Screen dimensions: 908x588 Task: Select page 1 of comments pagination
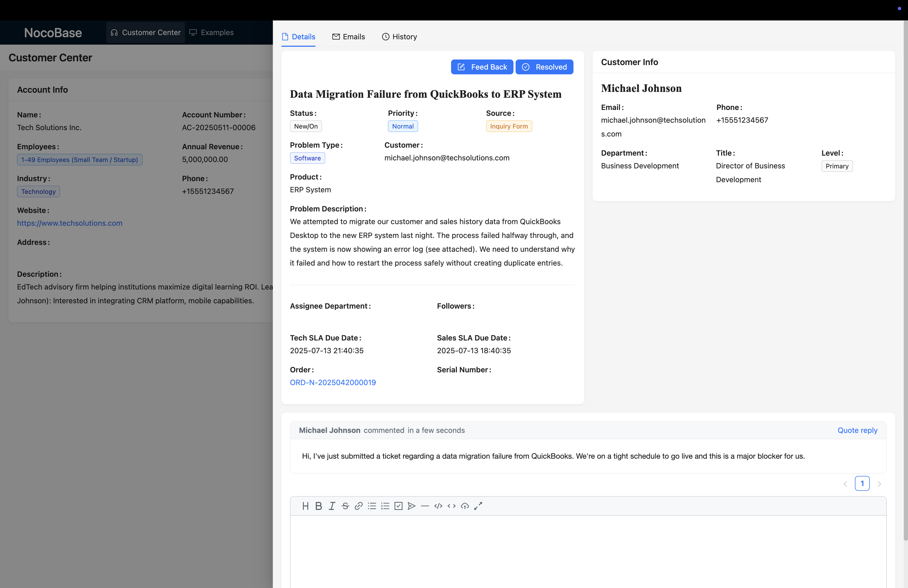[x=862, y=483]
